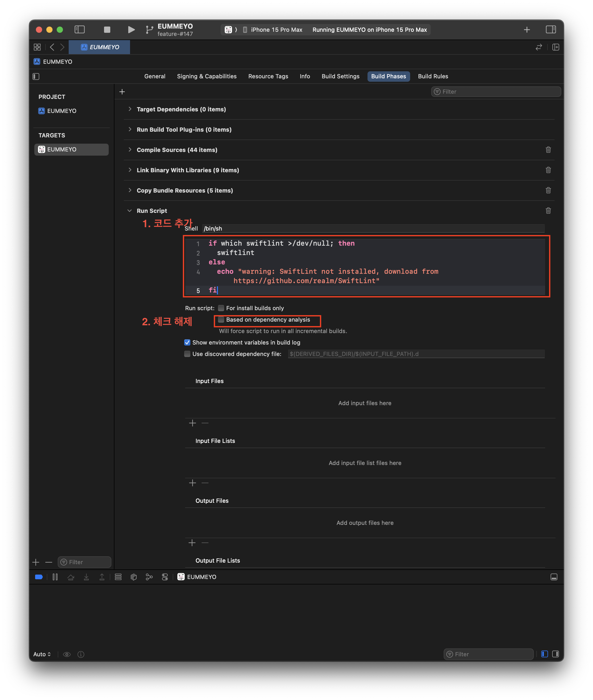593x700 pixels.
Task: Toggle breakpoints activation in debug bar
Action: pyautogui.click(x=39, y=577)
